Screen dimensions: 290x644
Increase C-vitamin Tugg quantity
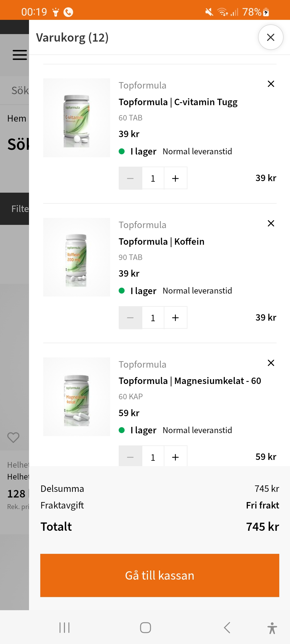pyautogui.click(x=175, y=178)
